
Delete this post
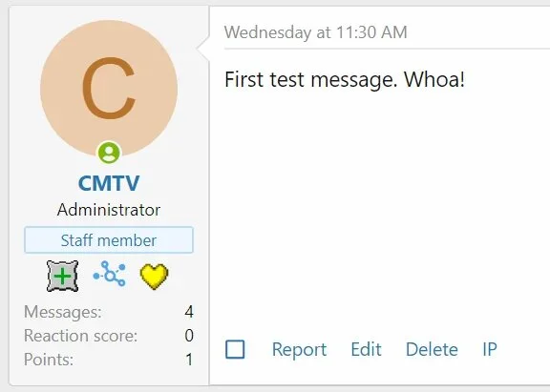click(432, 349)
